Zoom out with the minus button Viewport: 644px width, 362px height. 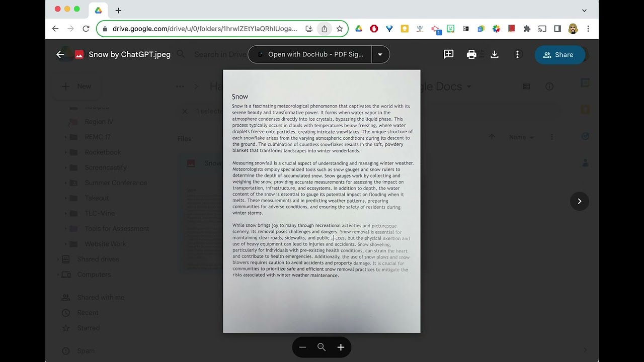click(302, 347)
